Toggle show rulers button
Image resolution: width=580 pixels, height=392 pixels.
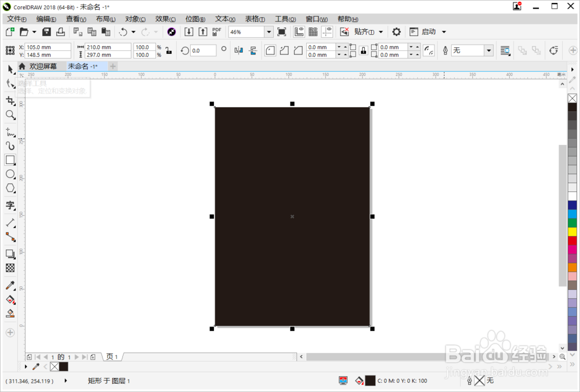[299, 32]
